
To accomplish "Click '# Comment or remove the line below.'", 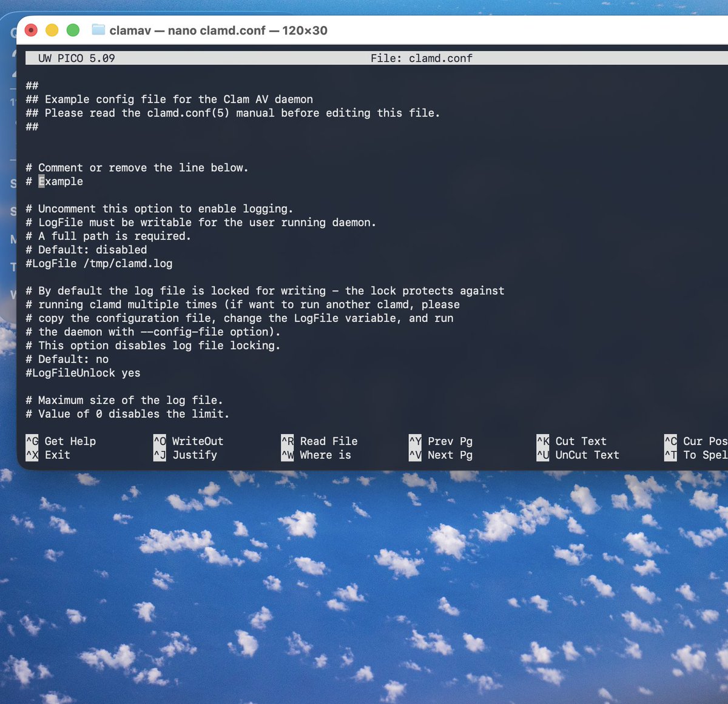I will click(x=137, y=168).
